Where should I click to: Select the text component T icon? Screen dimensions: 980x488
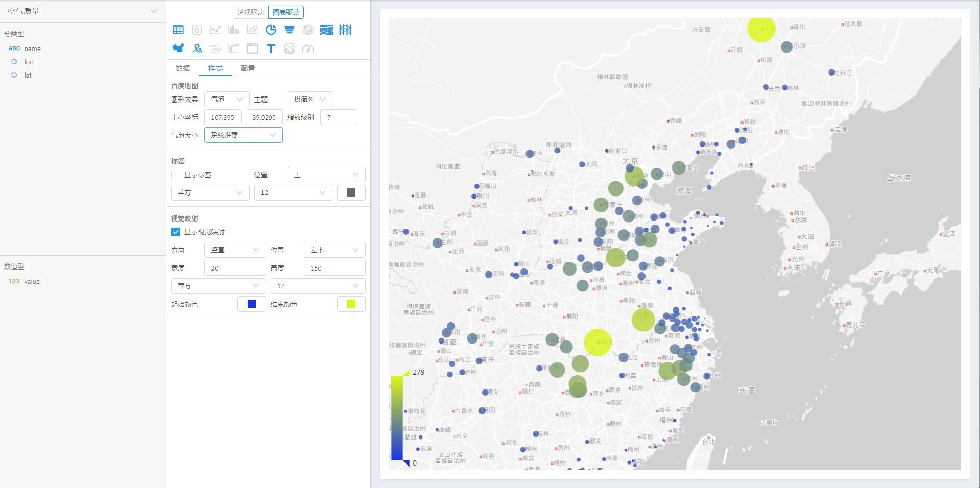pos(271,48)
